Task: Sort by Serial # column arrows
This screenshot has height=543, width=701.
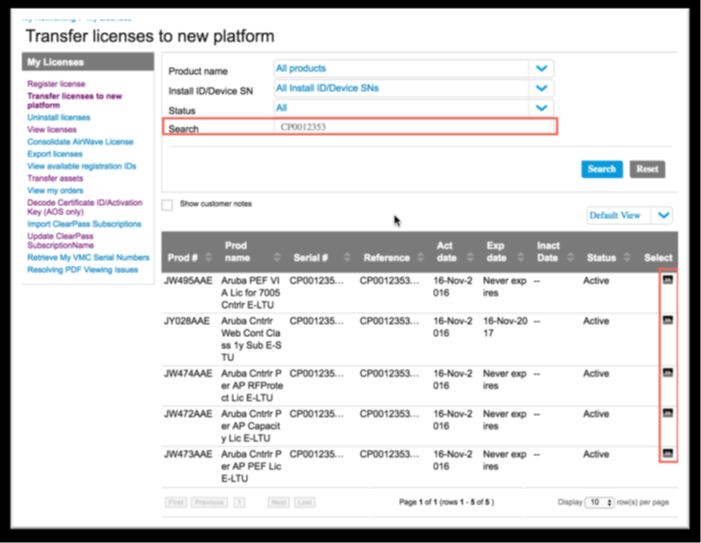Action: 347,257
